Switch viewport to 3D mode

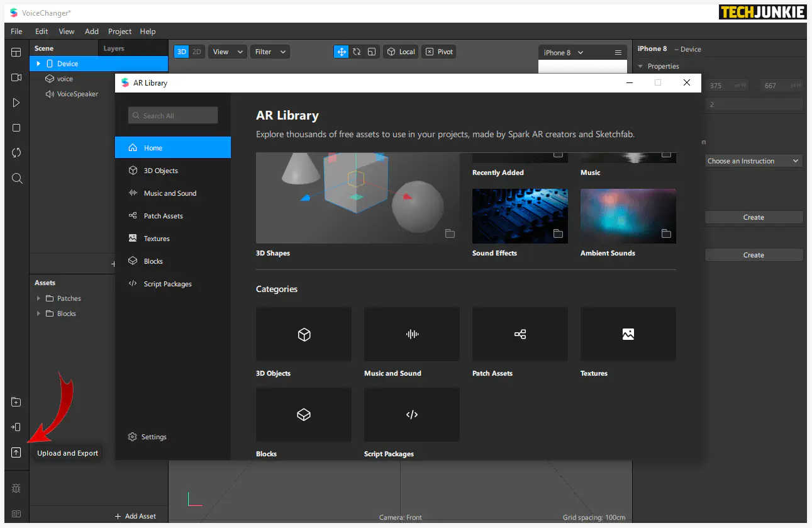point(182,52)
